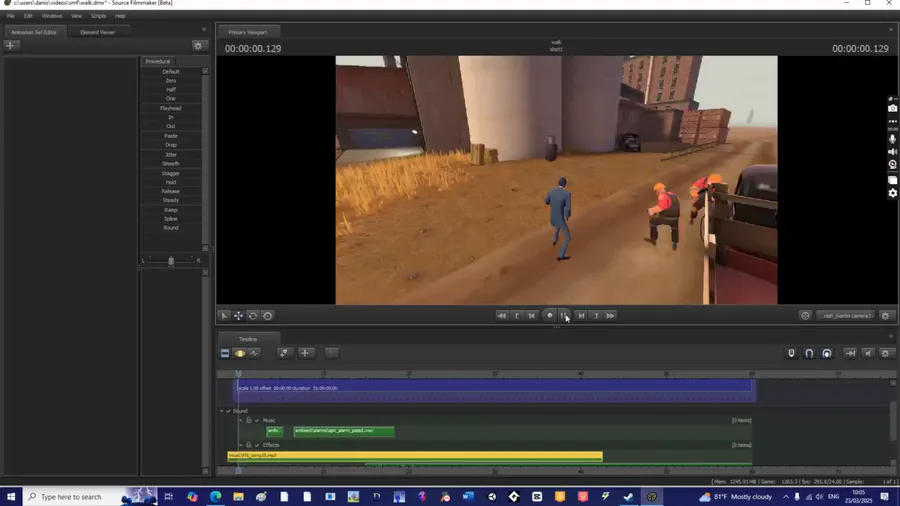Screen dimensions: 900x506
Task: Jump to the first frame with rewind button
Action: 502,316
